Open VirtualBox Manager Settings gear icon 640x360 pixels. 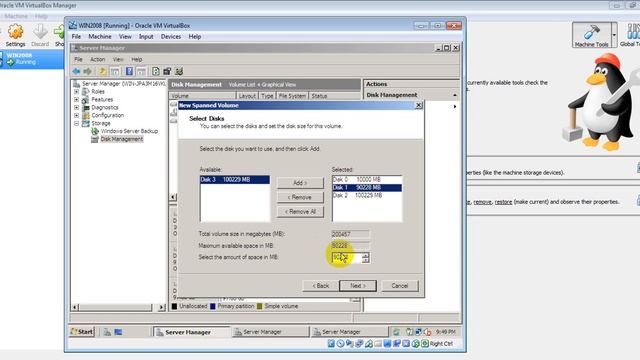click(x=16, y=32)
